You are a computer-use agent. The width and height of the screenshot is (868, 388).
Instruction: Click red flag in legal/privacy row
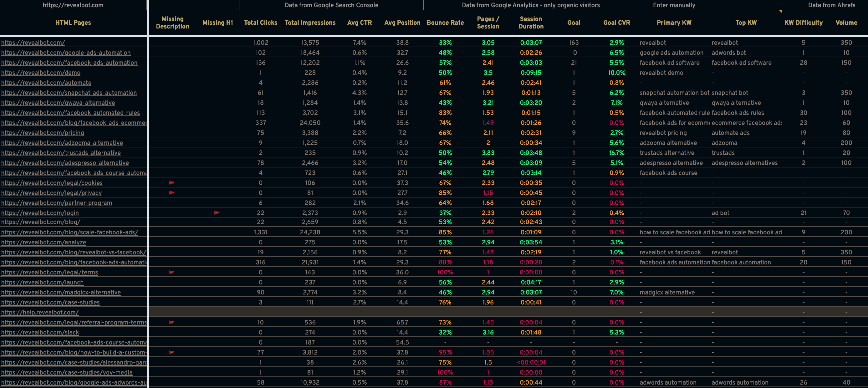coord(171,193)
